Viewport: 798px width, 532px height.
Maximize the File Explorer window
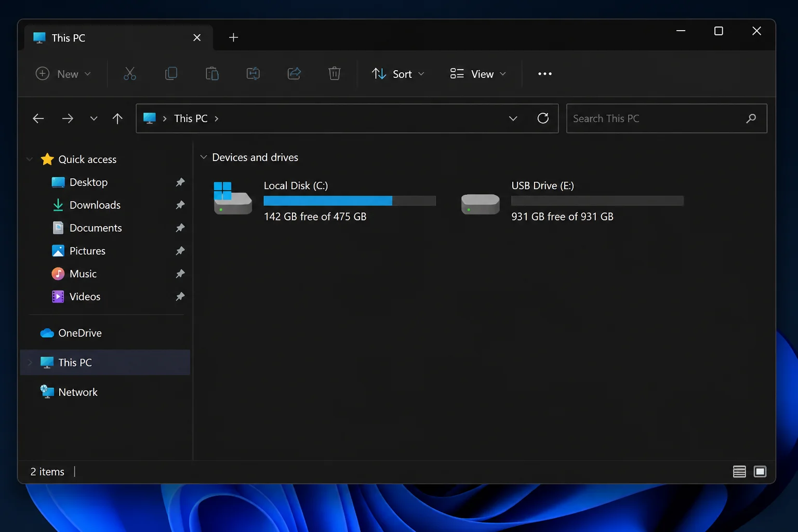[719, 31]
